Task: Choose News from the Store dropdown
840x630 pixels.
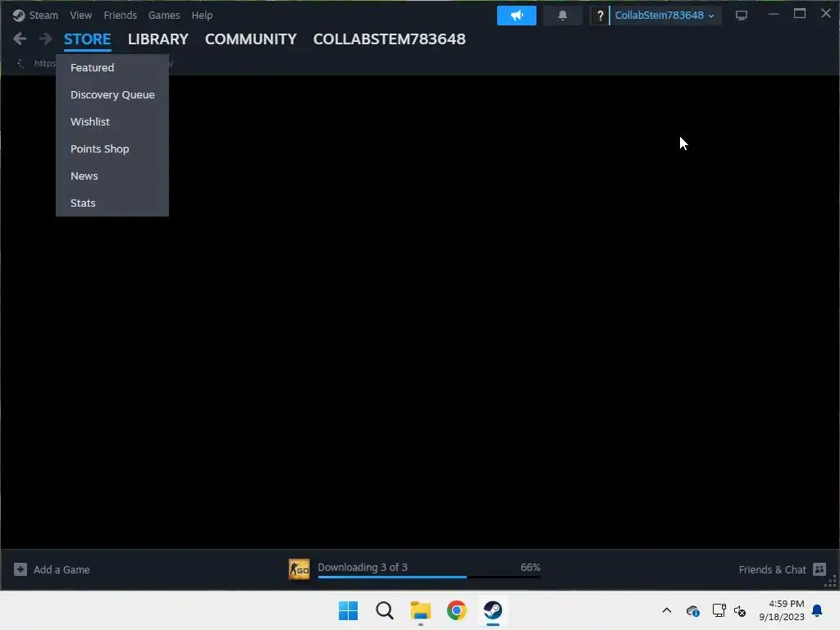Action: (112, 176)
